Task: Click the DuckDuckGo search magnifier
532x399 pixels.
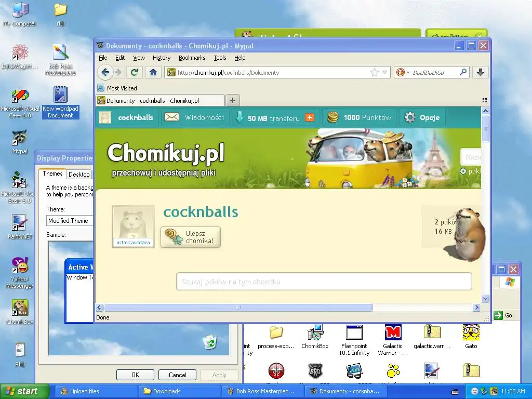Action: [463, 72]
